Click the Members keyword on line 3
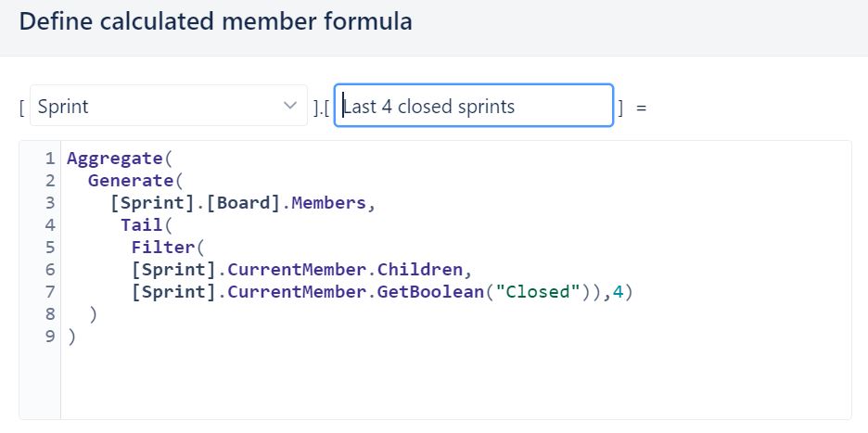 329,203
